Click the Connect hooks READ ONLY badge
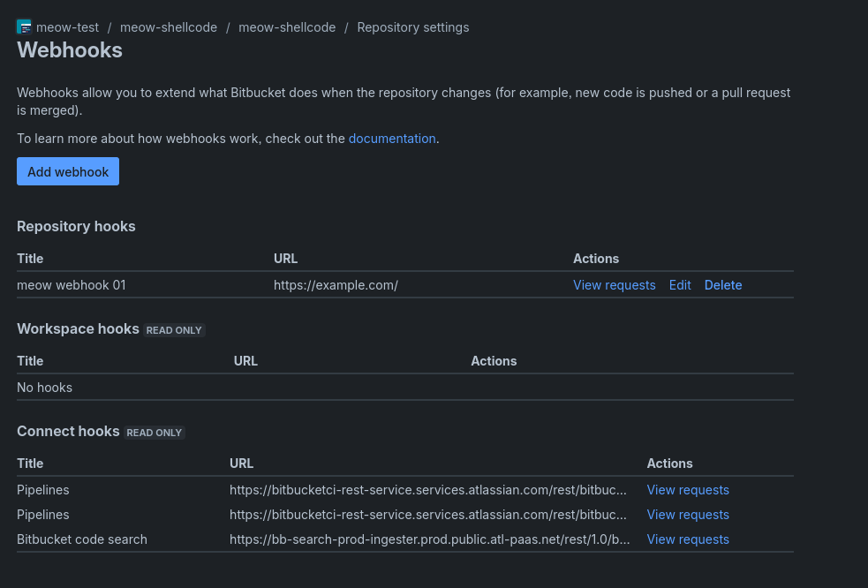The height and width of the screenshot is (588, 868). (x=154, y=433)
